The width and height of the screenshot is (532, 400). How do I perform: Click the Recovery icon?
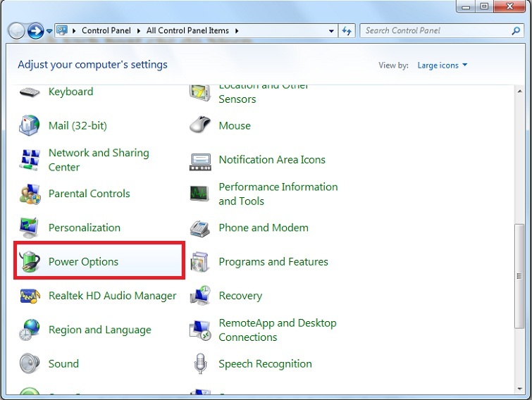click(x=201, y=296)
